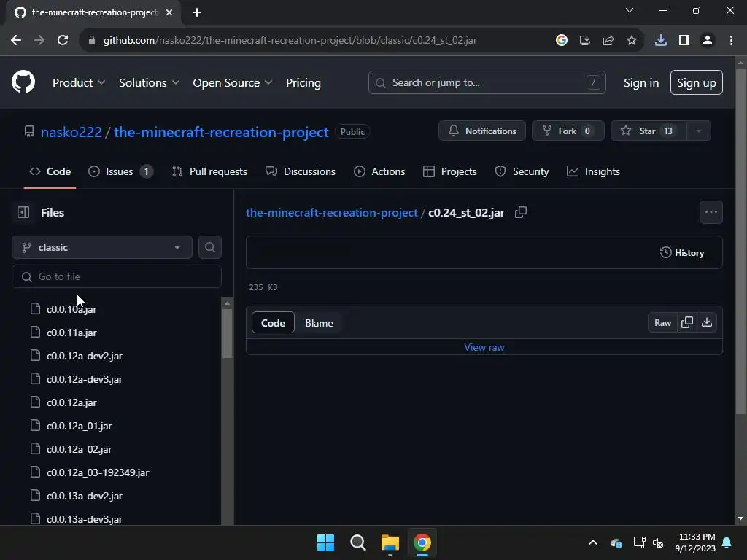Screen dimensions: 747x560
Task: Open the Code repository tab
Action: coord(50,171)
